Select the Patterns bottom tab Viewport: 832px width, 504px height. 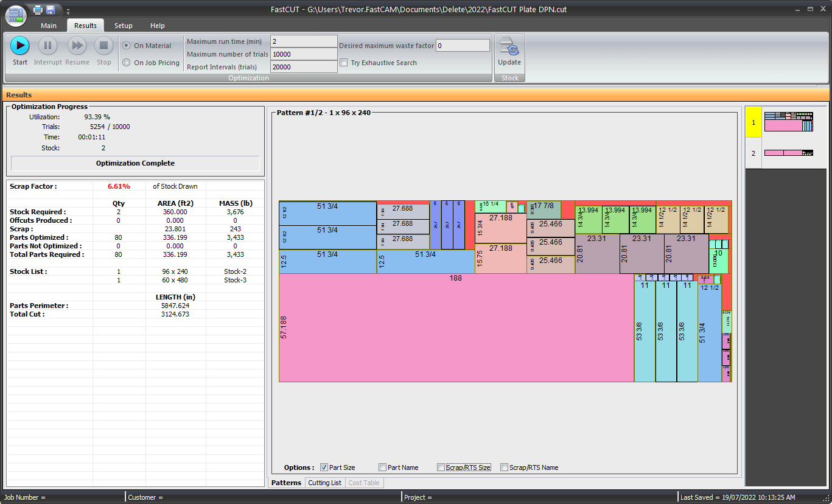286,483
